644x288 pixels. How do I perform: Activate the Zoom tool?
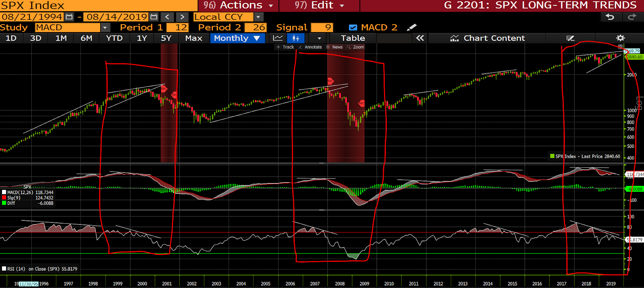point(356,47)
